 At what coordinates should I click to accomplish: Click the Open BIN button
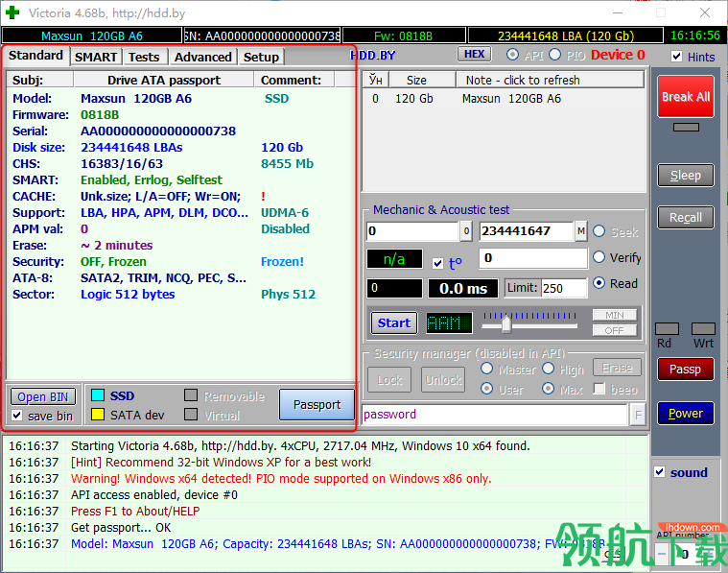pos(43,396)
